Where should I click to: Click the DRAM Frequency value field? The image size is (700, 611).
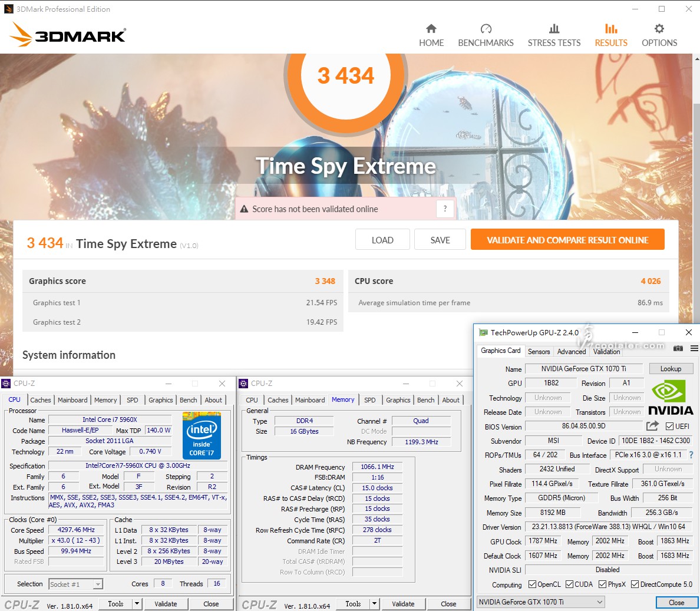pyautogui.click(x=377, y=467)
